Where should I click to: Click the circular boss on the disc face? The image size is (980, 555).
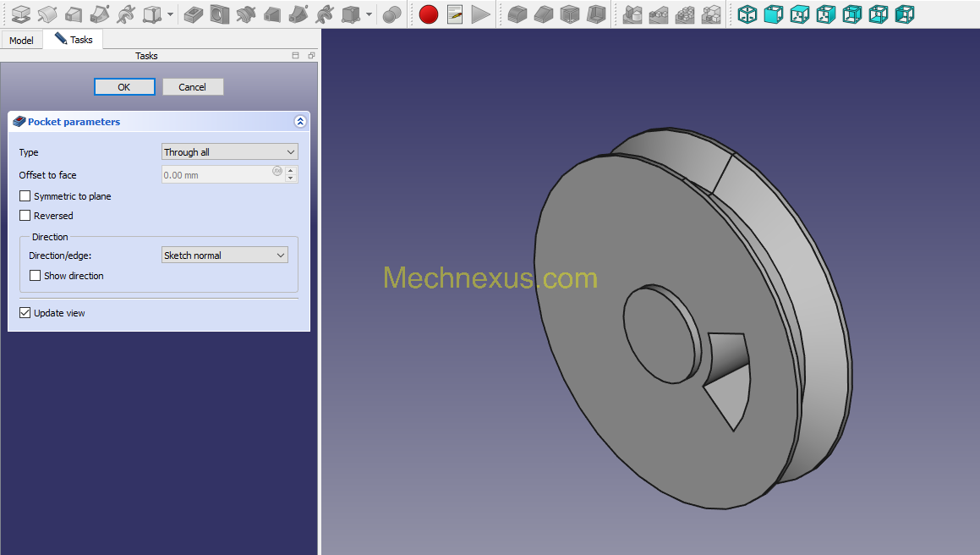click(x=660, y=333)
